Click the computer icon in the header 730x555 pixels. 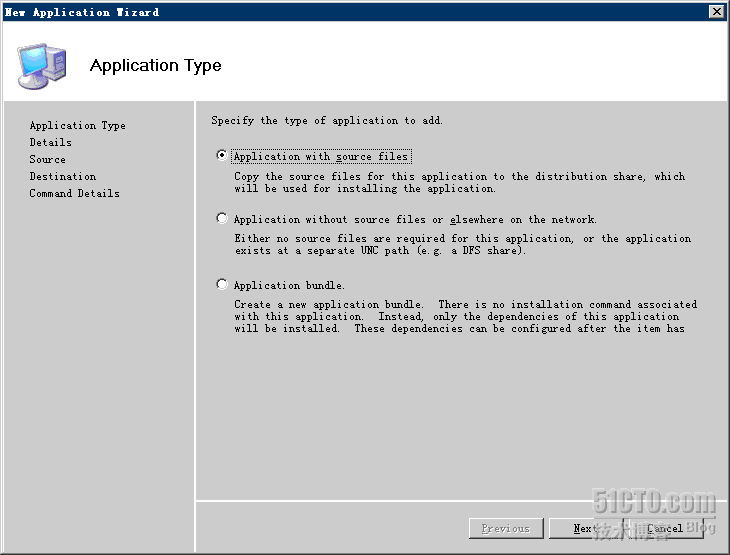point(42,66)
